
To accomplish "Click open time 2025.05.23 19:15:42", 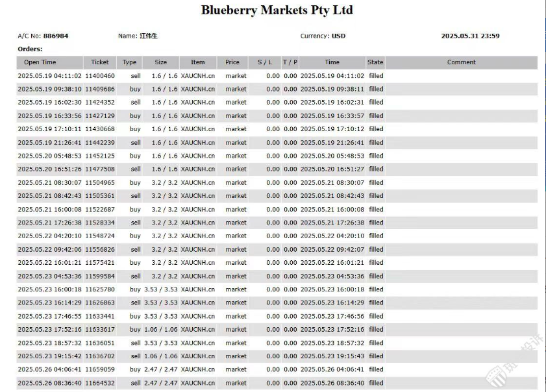I will point(50,356).
